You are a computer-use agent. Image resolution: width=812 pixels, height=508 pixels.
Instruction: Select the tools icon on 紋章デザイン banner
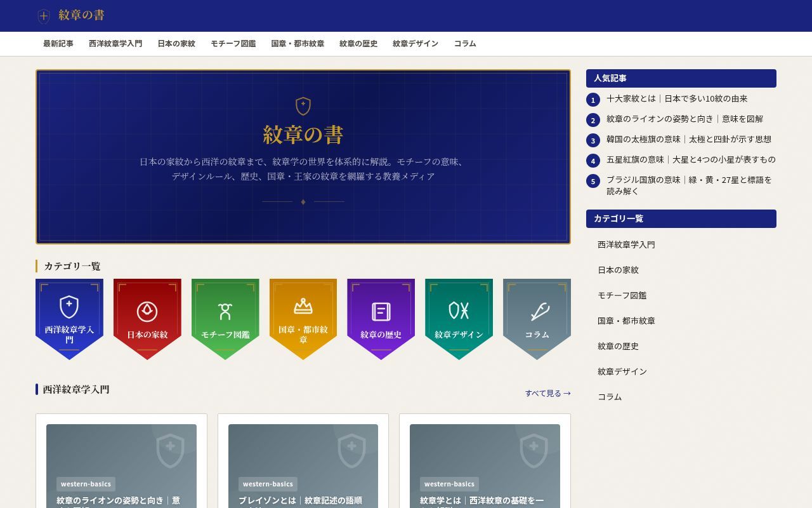click(459, 311)
